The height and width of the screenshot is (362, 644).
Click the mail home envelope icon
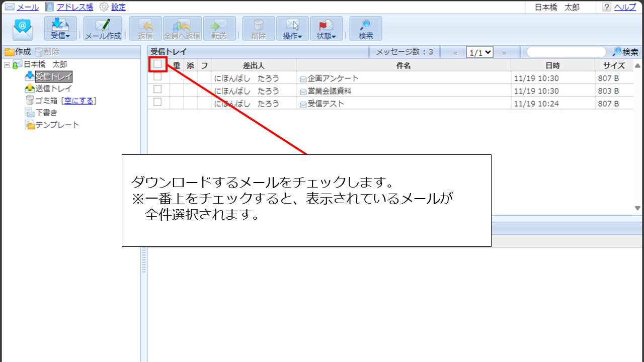point(23,29)
